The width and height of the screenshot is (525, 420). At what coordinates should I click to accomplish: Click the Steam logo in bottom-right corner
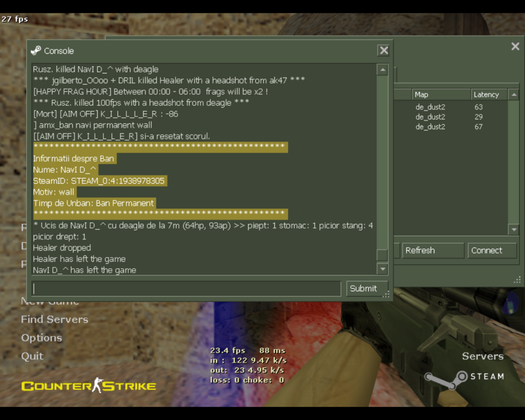[x=464, y=377]
